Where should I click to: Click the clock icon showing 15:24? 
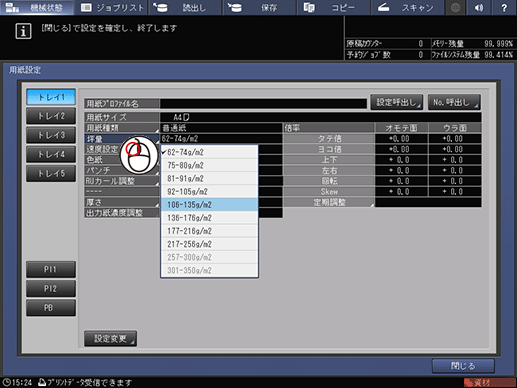pos(6,382)
